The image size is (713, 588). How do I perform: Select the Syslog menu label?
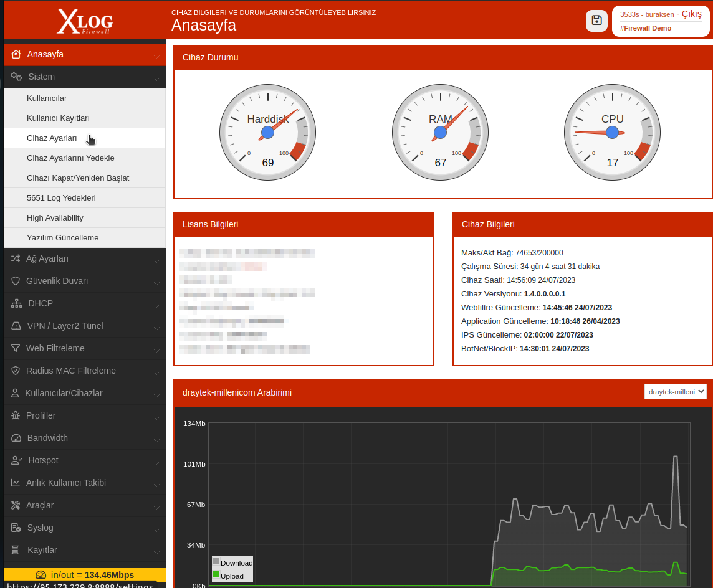[40, 528]
